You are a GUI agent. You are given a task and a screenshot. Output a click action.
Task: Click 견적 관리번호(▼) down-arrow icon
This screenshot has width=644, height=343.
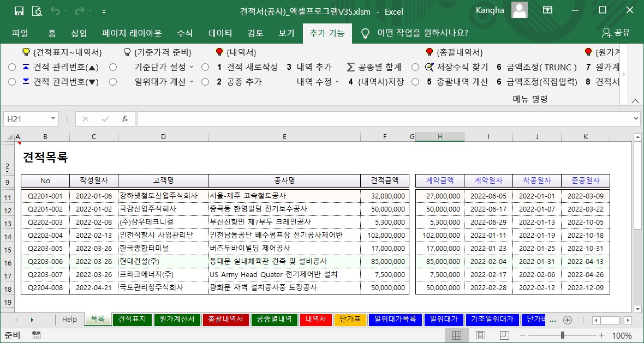(26, 82)
